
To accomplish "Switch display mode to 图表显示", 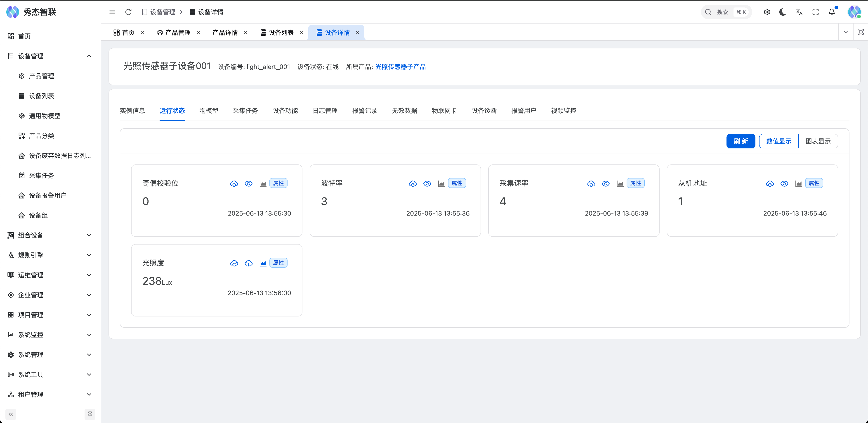I will (x=819, y=141).
